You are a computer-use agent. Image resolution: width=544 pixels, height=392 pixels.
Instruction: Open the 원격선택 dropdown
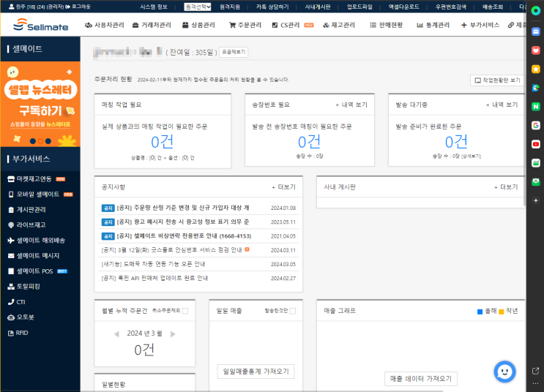point(198,7)
